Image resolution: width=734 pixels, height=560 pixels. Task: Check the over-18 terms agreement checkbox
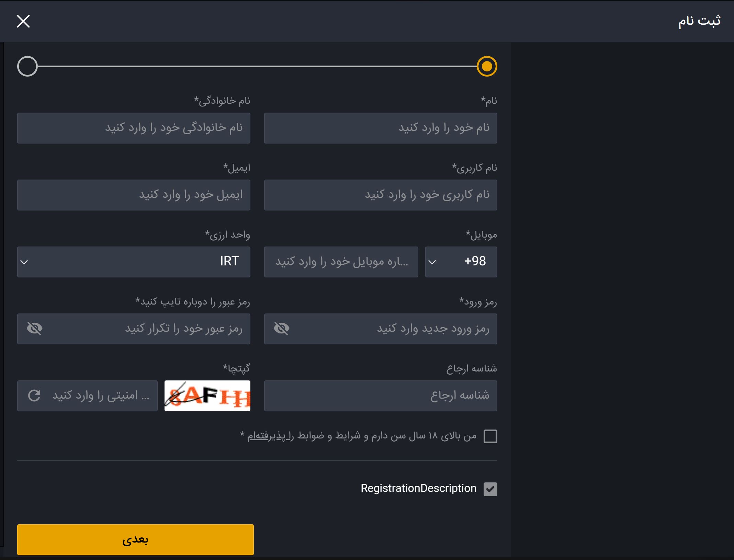pyautogui.click(x=490, y=436)
